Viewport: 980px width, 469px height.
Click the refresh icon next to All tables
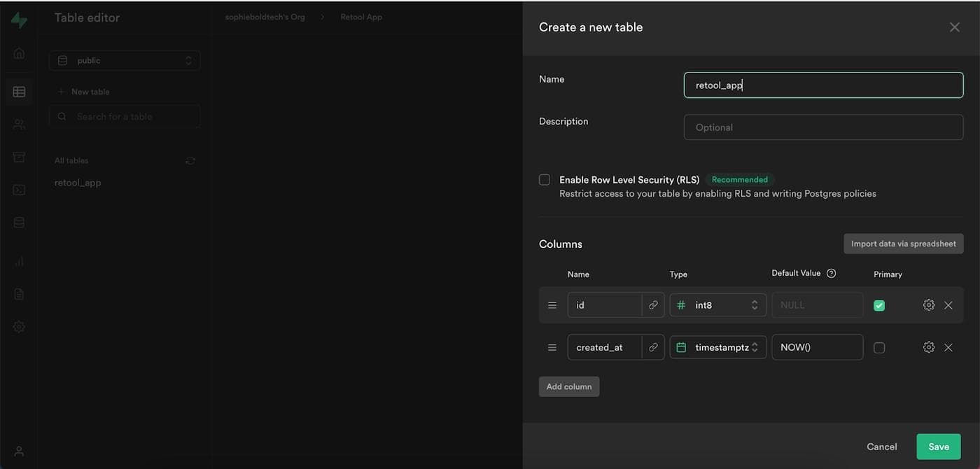[190, 161]
